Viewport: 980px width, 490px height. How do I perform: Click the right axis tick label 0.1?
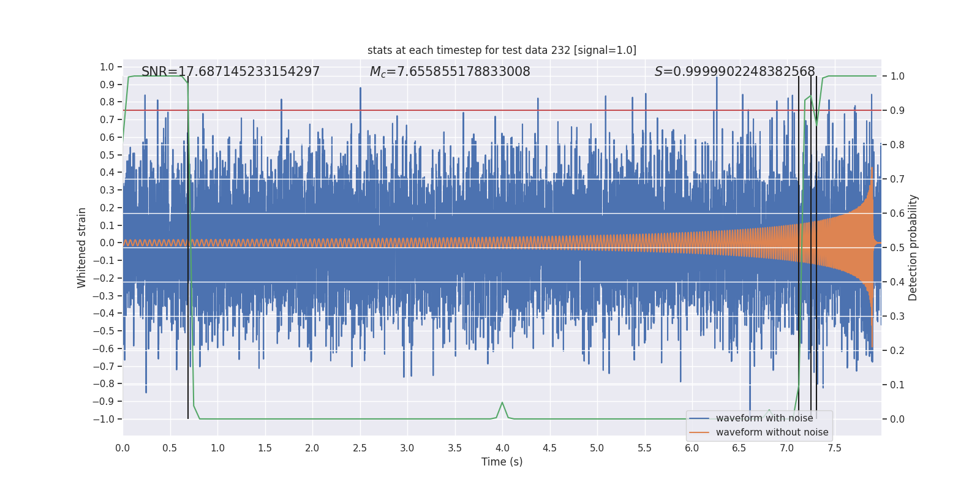pos(897,385)
